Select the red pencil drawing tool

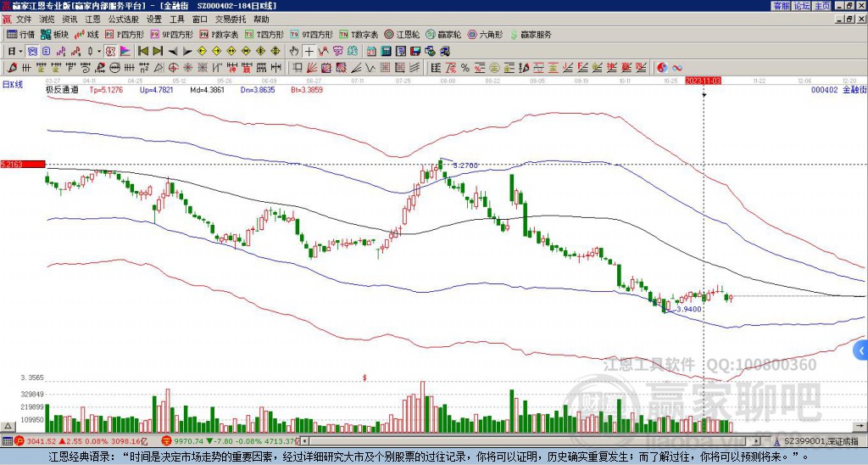(x=12, y=68)
